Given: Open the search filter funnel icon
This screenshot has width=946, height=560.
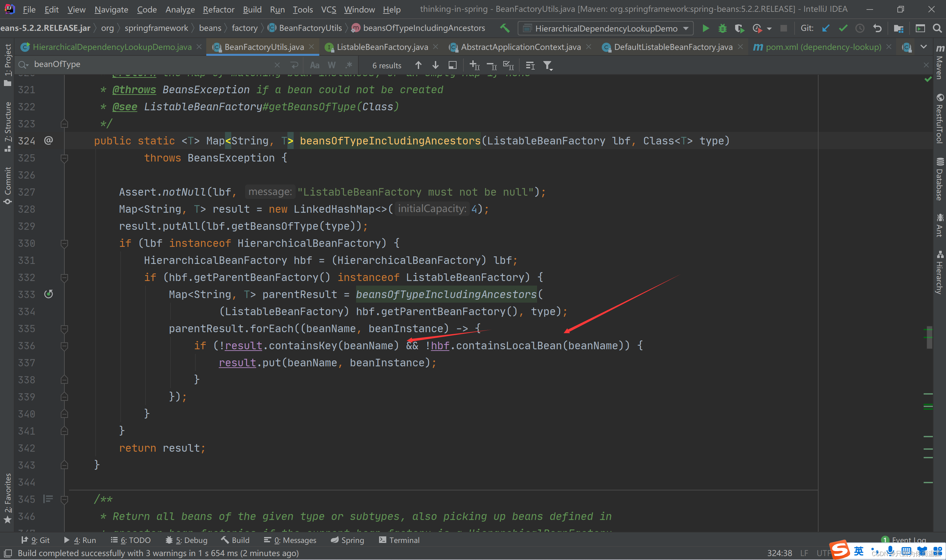Looking at the screenshot, I should (548, 66).
